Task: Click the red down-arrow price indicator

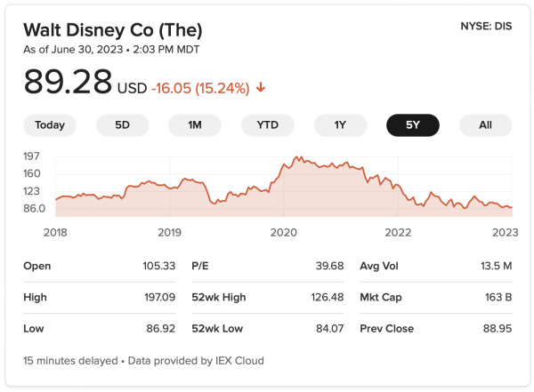Action: 261,88
